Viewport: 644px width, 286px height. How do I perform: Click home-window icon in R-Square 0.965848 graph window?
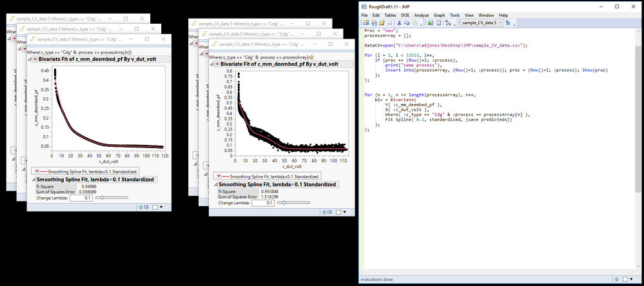324,212
